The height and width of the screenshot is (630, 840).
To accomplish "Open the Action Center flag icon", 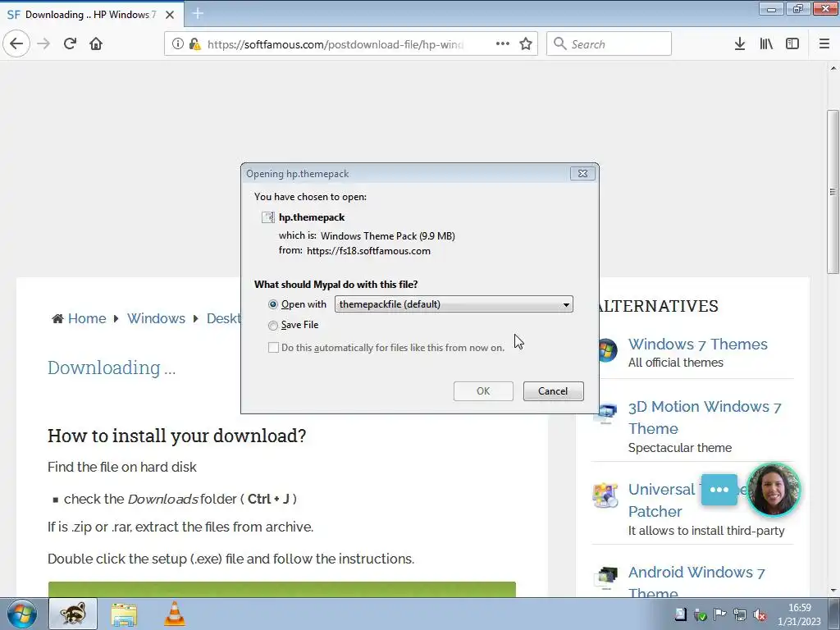I will pos(719,614).
